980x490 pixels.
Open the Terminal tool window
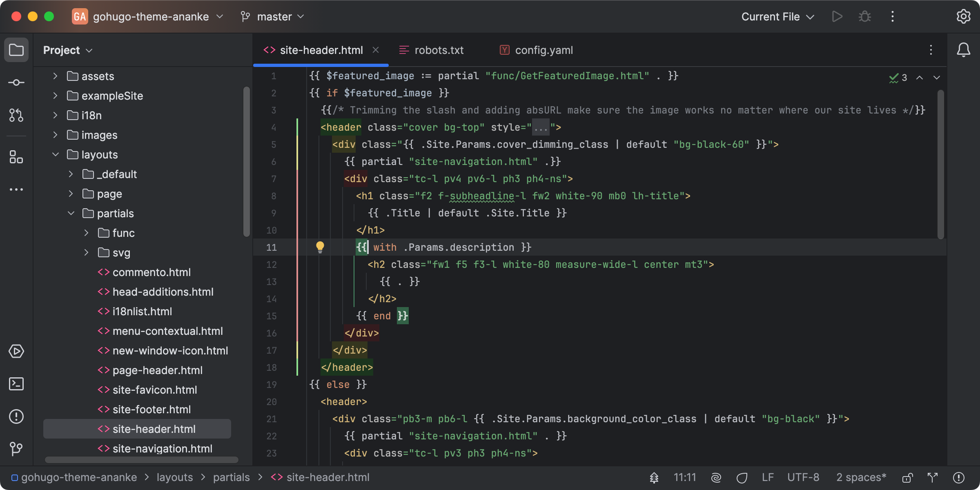click(16, 384)
